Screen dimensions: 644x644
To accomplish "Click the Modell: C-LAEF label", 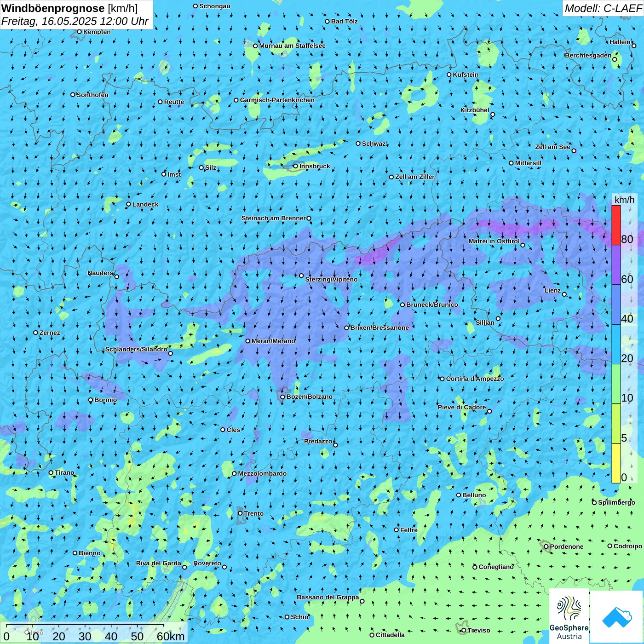I will tap(603, 8).
